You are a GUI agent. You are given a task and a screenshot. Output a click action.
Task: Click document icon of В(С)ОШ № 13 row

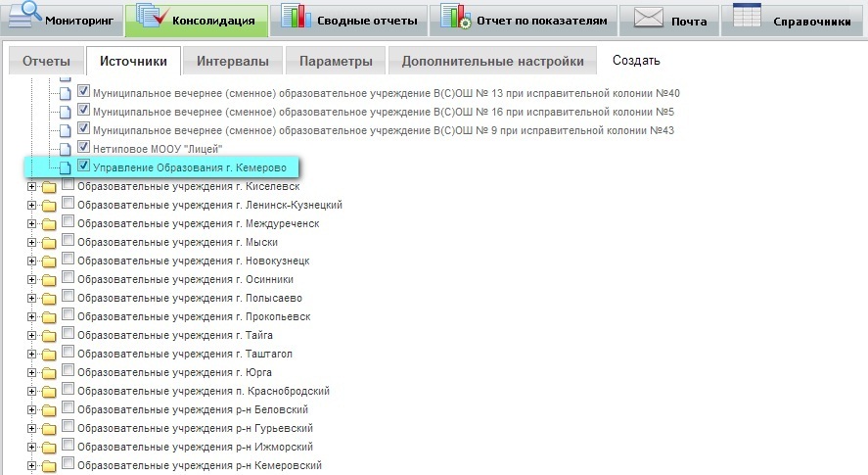[66, 94]
